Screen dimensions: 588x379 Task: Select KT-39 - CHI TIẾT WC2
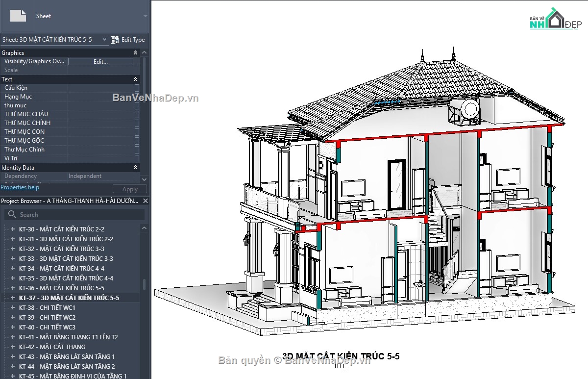(x=47, y=317)
